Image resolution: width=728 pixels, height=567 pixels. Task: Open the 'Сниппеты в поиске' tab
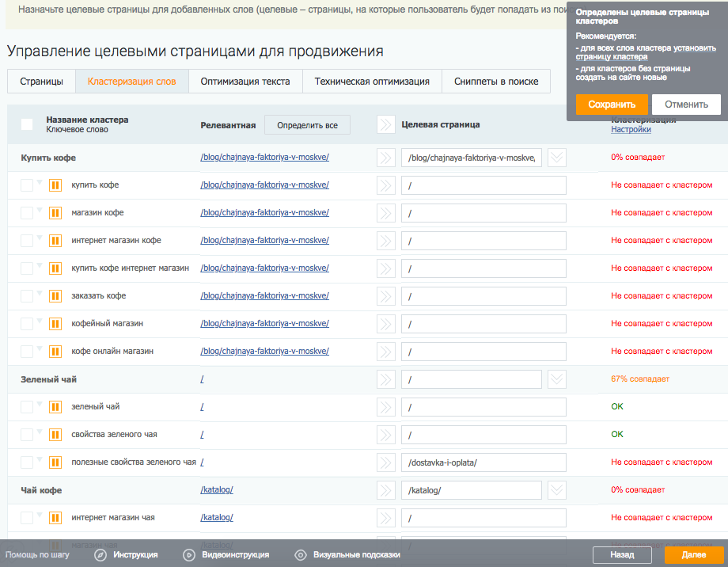[x=496, y=82]
